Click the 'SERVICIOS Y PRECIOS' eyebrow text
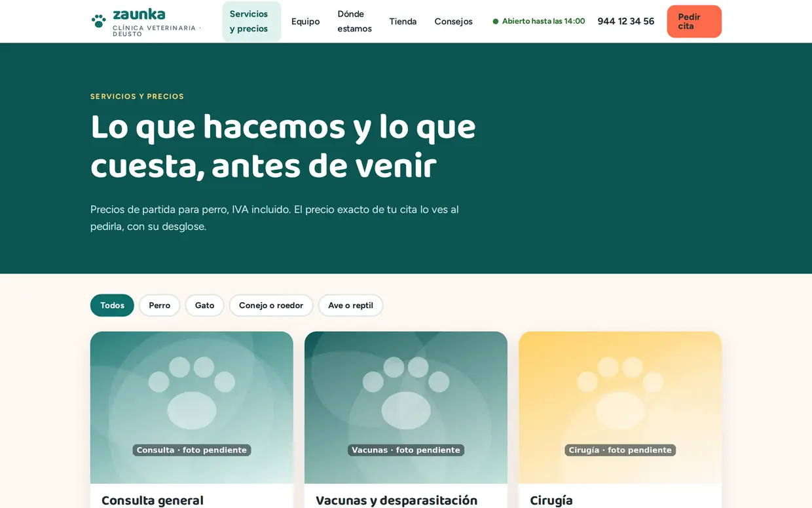Viewport: 812px width, 508px height. (137, 96)
